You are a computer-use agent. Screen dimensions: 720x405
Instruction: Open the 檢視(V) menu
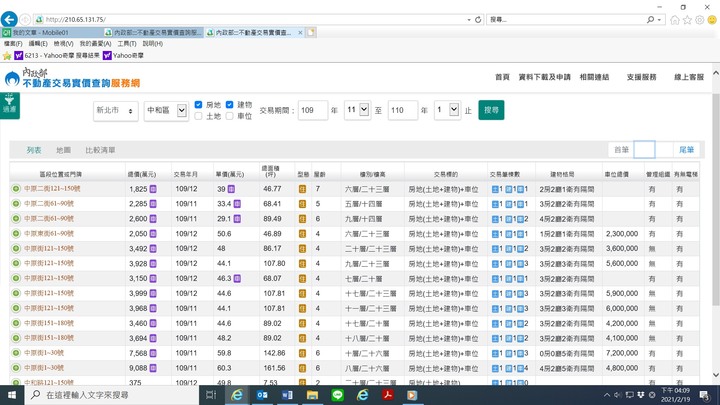pyautogui.click(x=63, y=44)
